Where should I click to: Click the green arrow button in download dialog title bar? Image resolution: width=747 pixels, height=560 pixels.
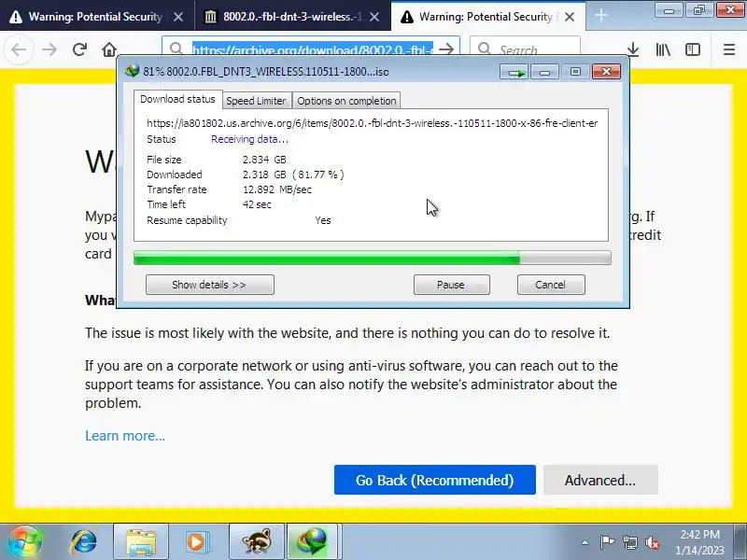[x=514, y=72]
